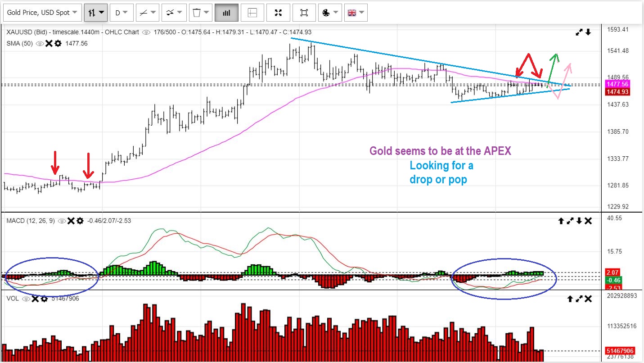Open the Gold Price, USD Spot instrument dropdown
This screenshot has height=363, width=644.
pyautogui.click(x=42, y=13)
